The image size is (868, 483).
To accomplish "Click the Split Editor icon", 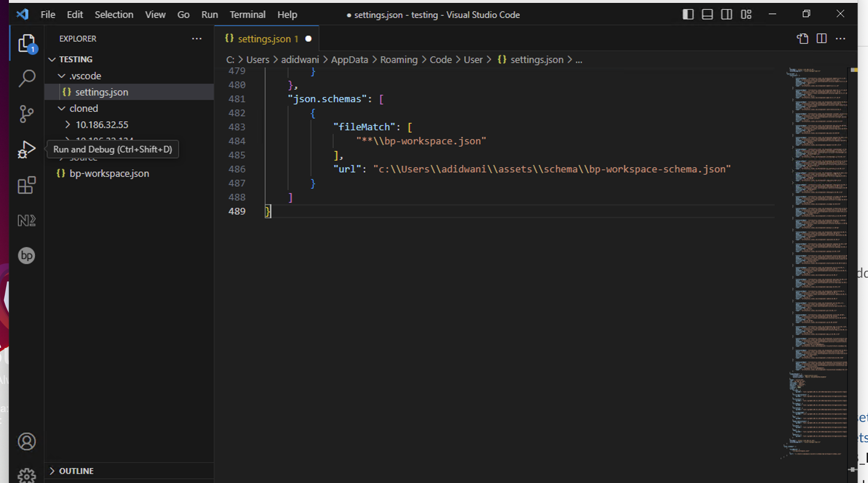I will [821, 38].
